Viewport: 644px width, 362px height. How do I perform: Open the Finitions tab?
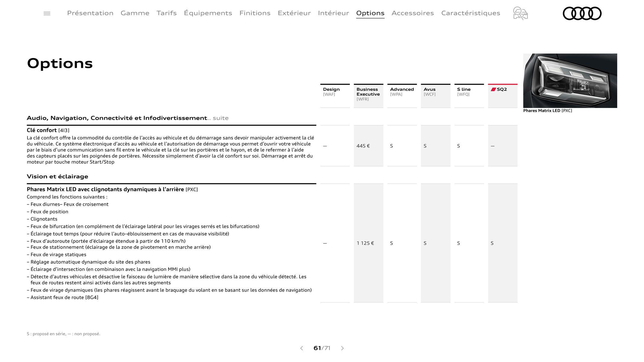[x=255, y=13]
